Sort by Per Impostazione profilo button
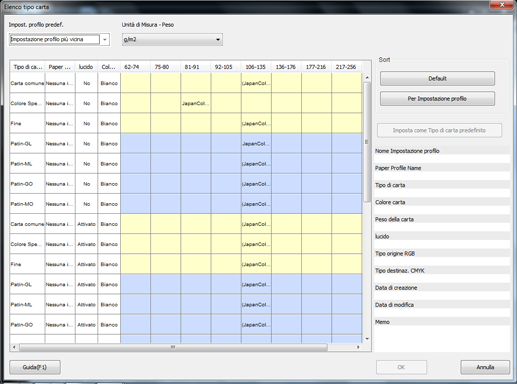Screen dimensions: 517x384 (437, 99)
